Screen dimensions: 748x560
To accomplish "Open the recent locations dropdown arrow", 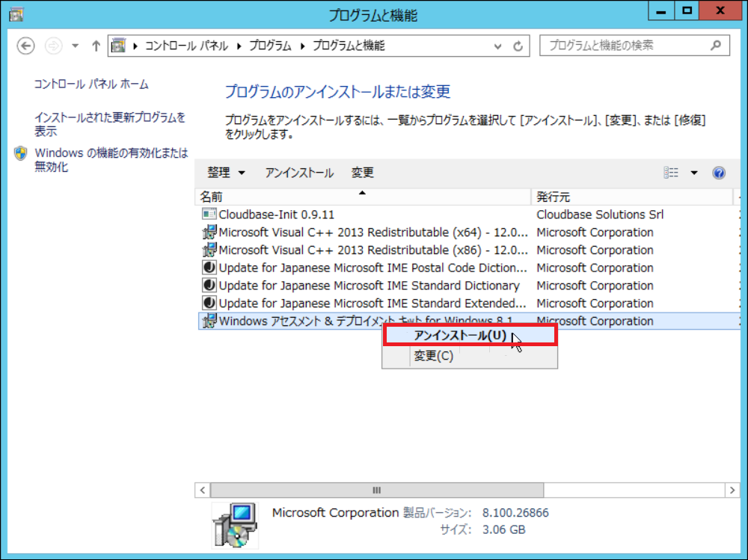I will click(76, 46).
